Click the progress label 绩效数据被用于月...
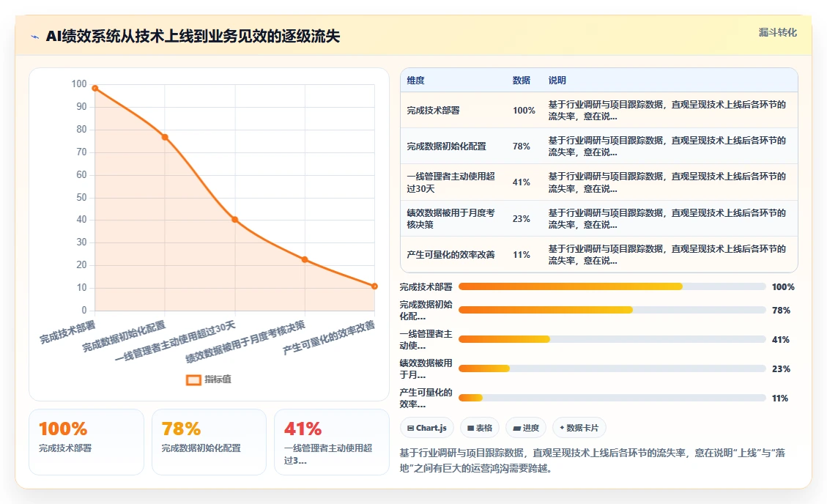827x504 pixels. 426,368
